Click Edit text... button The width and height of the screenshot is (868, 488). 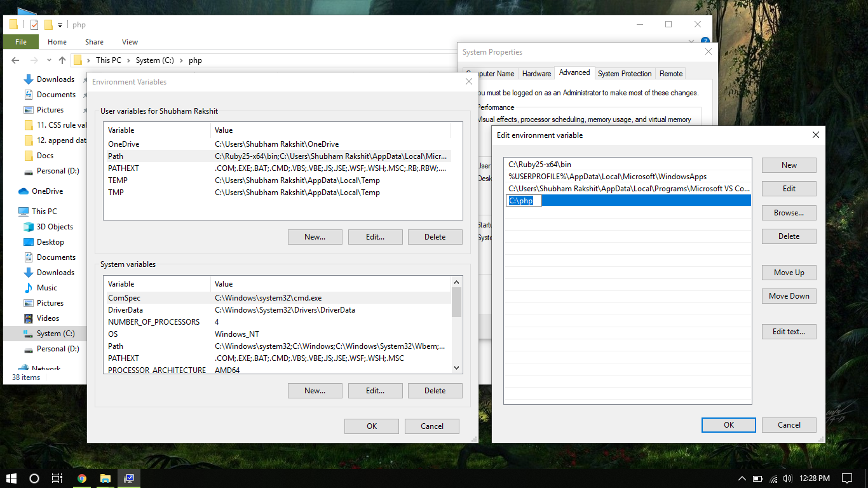pos(789,332)
